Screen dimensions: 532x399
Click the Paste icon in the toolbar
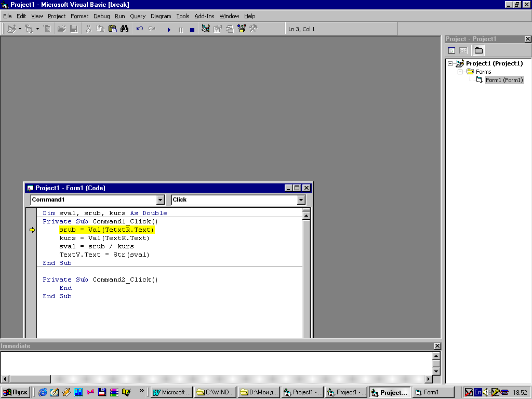[113, 29]
